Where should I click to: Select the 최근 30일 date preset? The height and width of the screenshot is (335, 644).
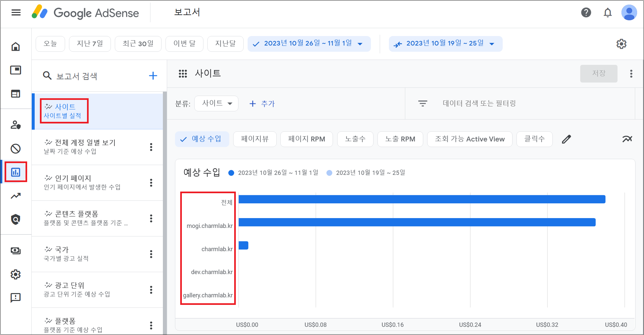coord(138,44)
